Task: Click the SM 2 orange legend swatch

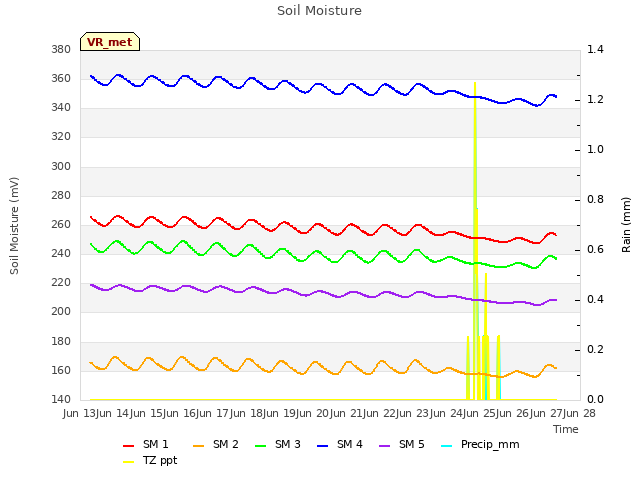Action: pyautogui.click(x=198, y=446)
